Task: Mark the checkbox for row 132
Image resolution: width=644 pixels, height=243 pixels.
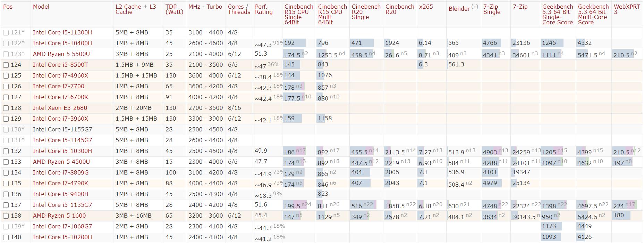Action: click(x=6, y=151)
